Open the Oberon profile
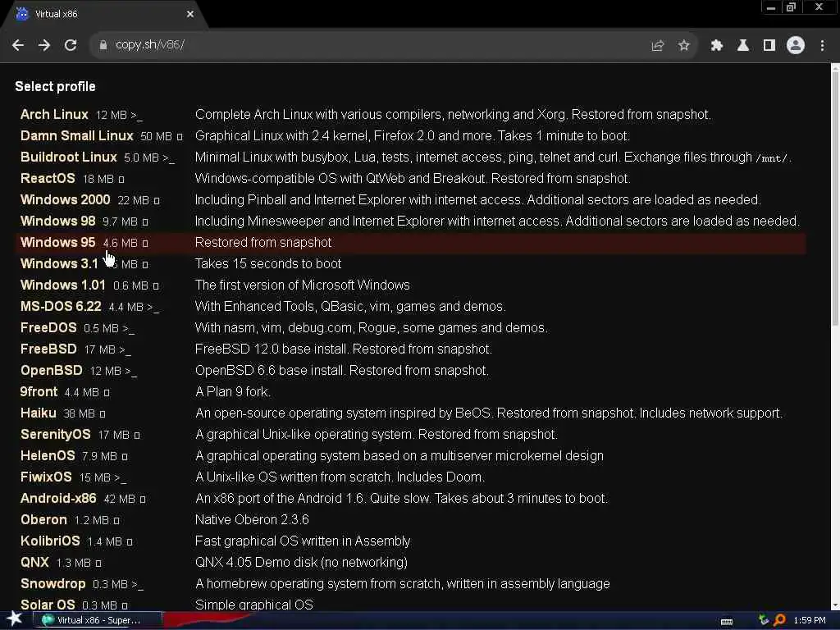The height and width of the screenshot is (630, 840). coord(44,519)
